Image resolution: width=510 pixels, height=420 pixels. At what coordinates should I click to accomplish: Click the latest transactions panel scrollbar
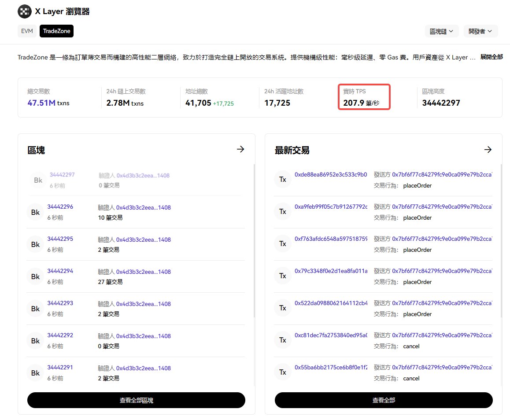tap(502, 240)
